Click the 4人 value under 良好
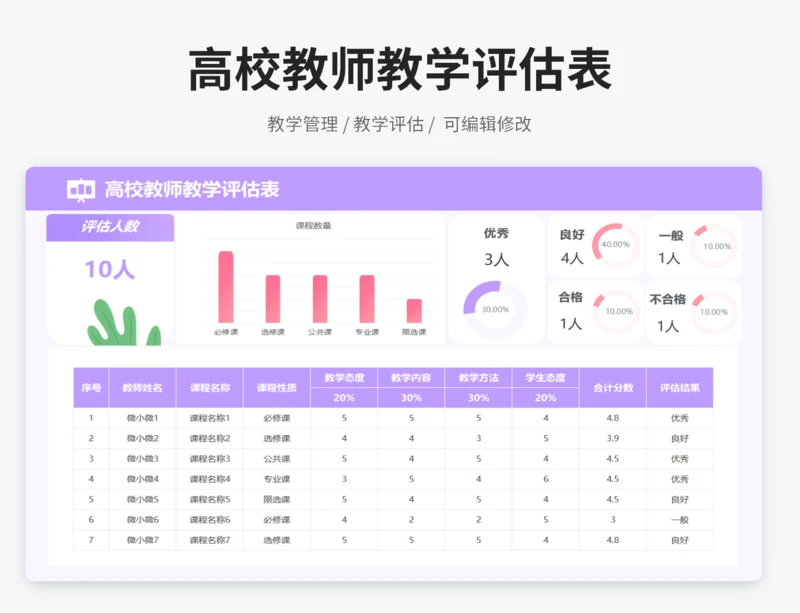This screenshot has width=800, height=613. (x=572, y=258)
